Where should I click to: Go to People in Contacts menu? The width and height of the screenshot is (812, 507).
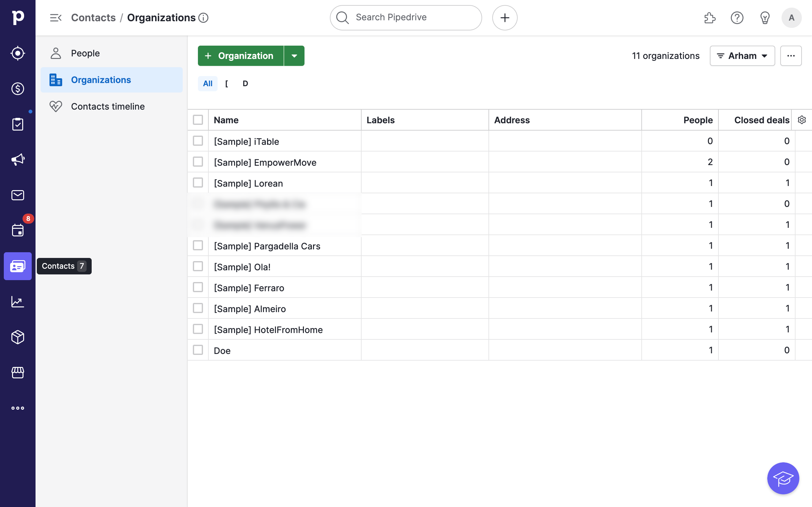click(85, 53)
